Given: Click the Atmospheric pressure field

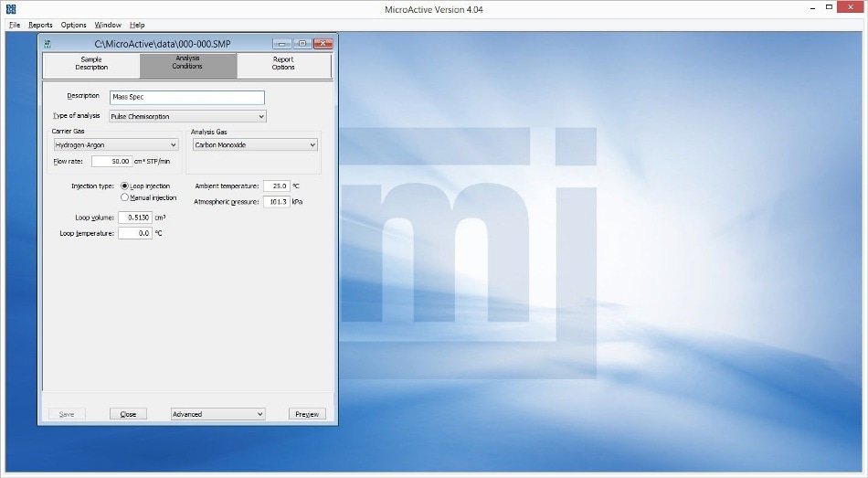Looking at the screenshot, I should point(277,202).
